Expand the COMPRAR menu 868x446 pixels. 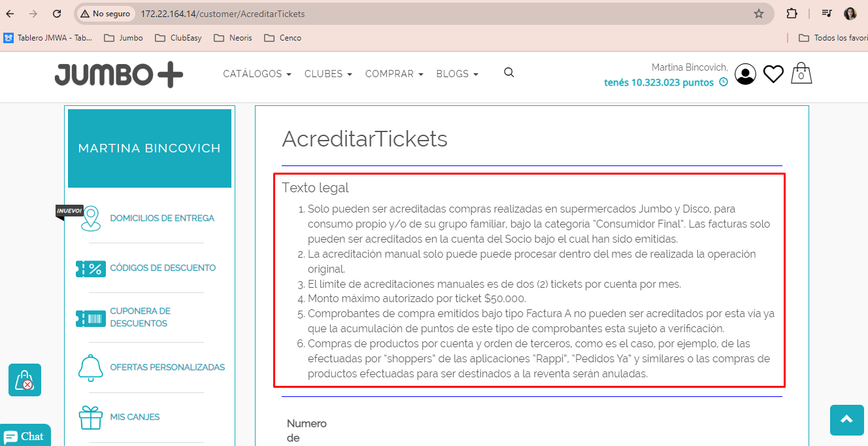click(394, 74)
